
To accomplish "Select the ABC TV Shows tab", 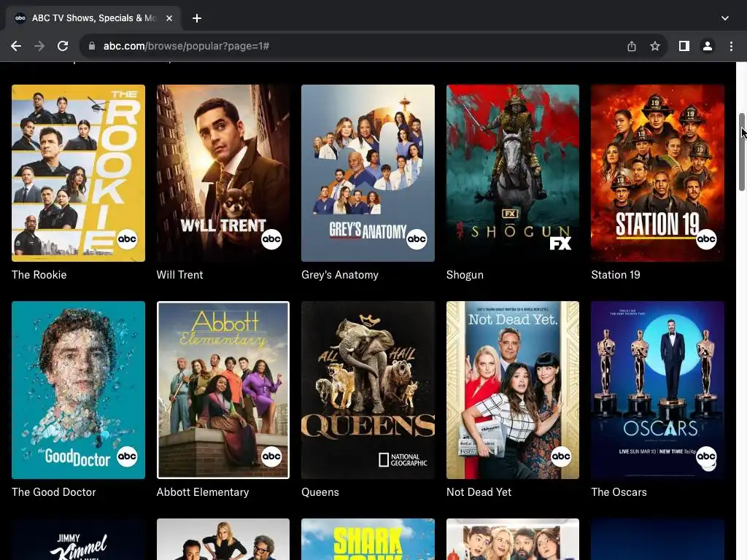I will (x=93, y=18).
